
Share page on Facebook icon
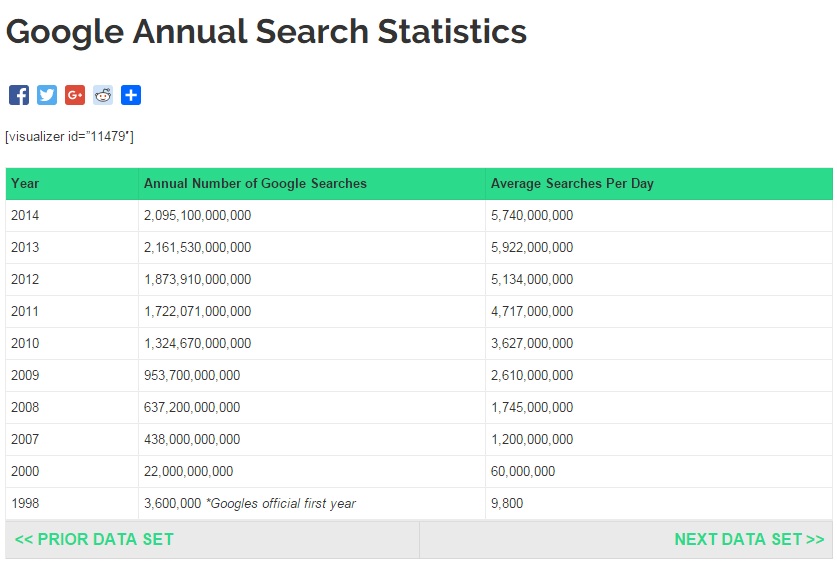19,95
